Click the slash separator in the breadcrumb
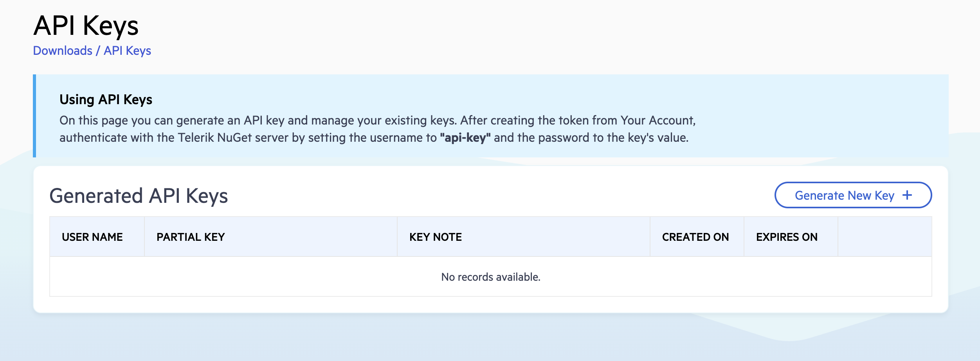Image resolution: width=980 pixels, height=361 pixels. [x=97, y=50]
